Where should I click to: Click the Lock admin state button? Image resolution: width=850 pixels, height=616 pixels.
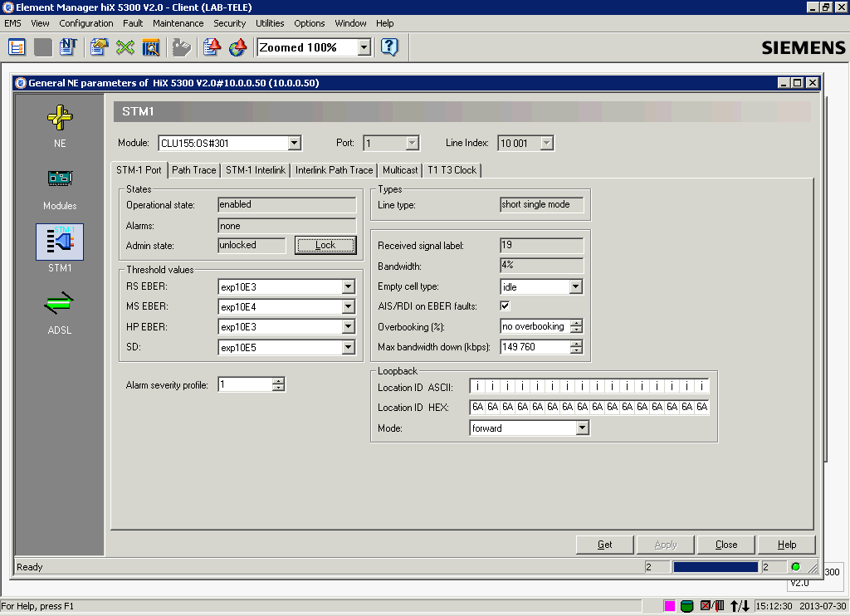pos(325,245)
